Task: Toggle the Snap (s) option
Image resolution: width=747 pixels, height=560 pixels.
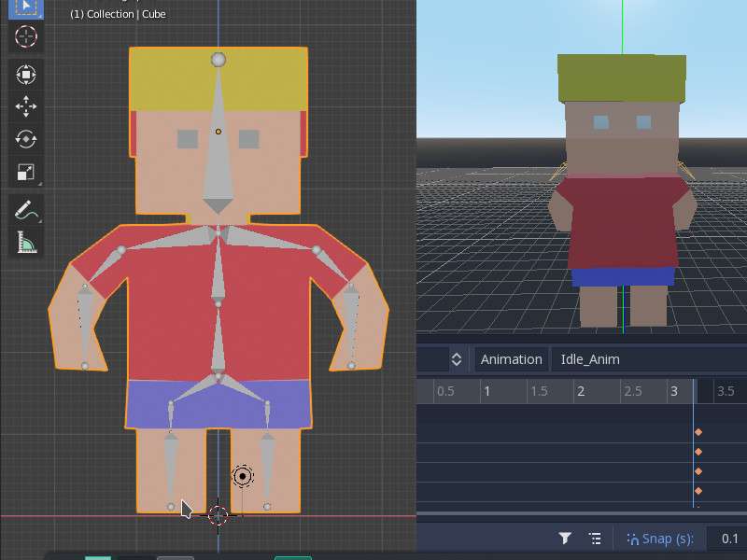Action: click(x=660, y=539)
